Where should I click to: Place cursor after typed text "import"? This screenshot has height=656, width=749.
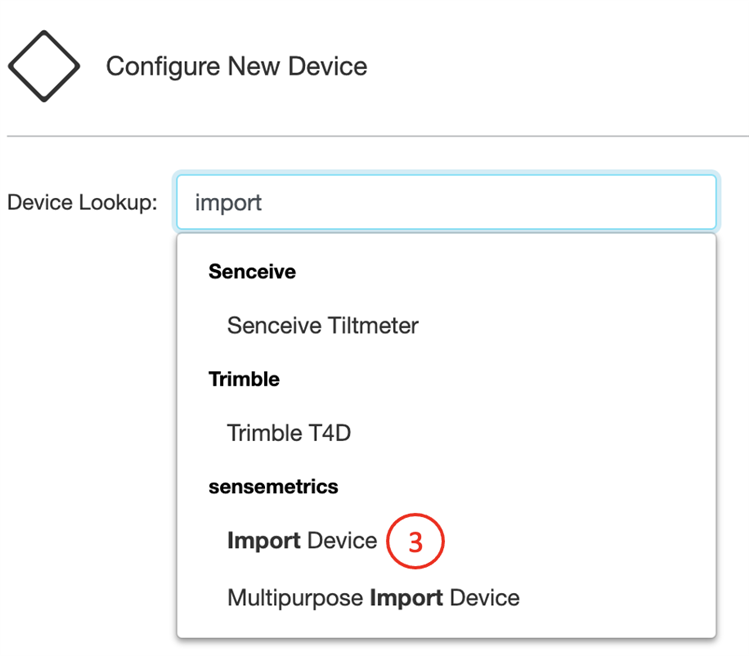coord(264,203)
